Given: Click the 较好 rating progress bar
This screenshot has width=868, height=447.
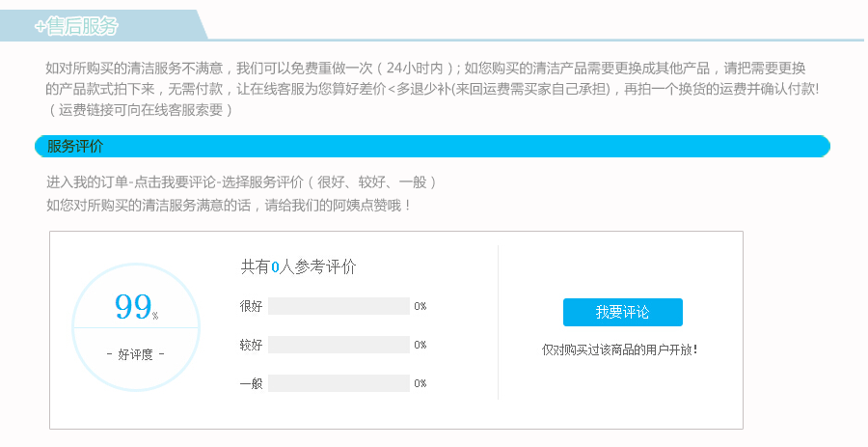Looking at the screenshot, I should [x=339, y=345].
